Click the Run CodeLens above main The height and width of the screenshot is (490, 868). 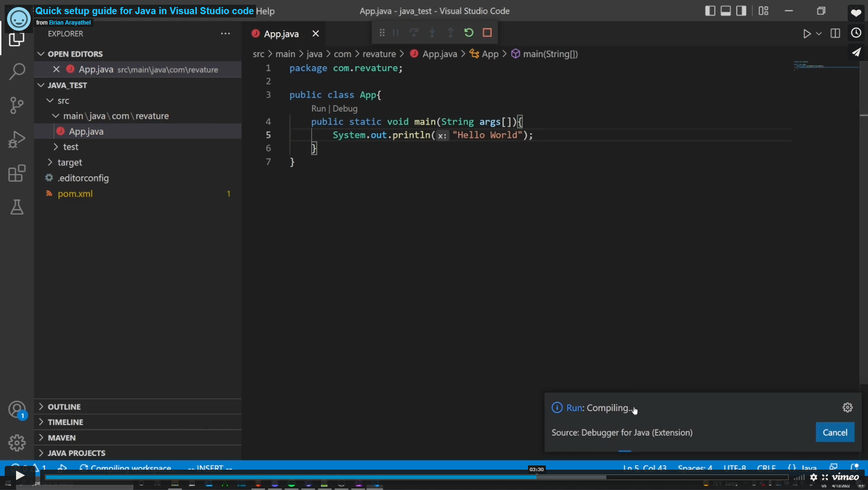[318, 108]
